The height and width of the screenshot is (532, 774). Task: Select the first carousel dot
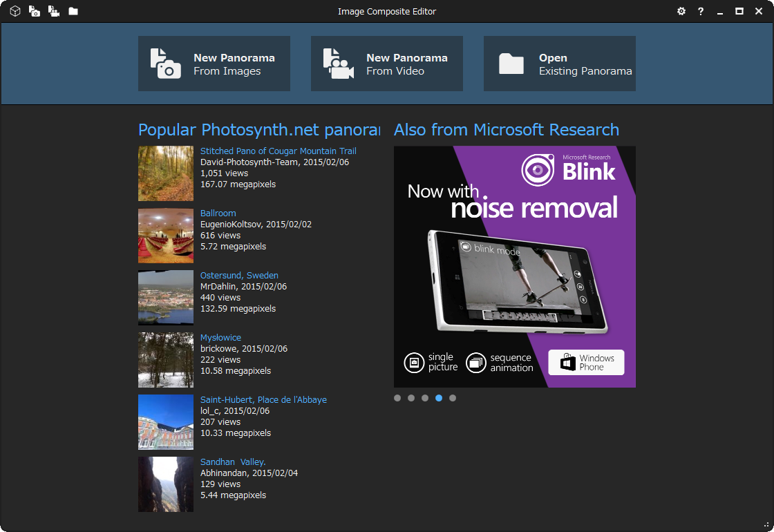tap(397, 398)
